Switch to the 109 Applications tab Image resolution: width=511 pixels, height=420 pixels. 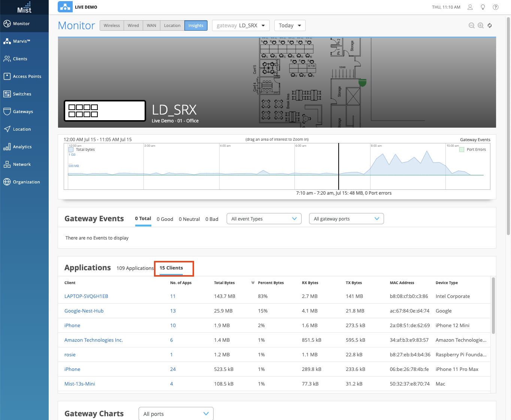tap(135, 268)
